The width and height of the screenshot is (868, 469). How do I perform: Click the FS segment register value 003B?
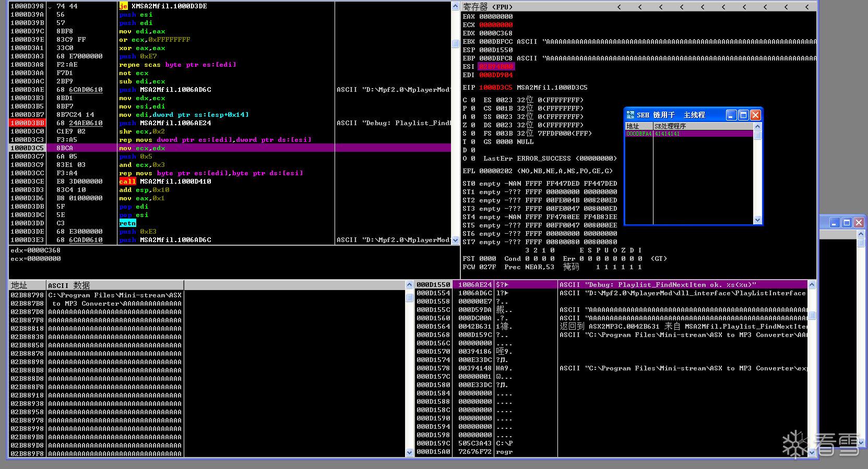[x=504, y=134]
